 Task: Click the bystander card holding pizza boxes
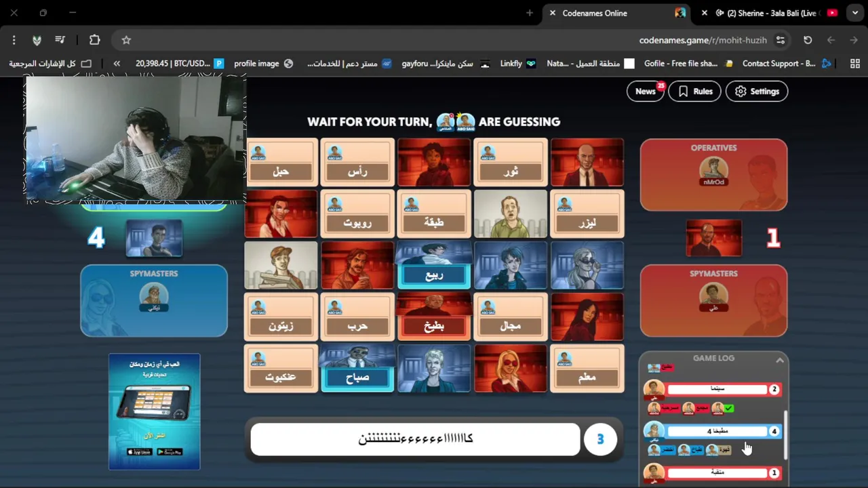(281, 266)
